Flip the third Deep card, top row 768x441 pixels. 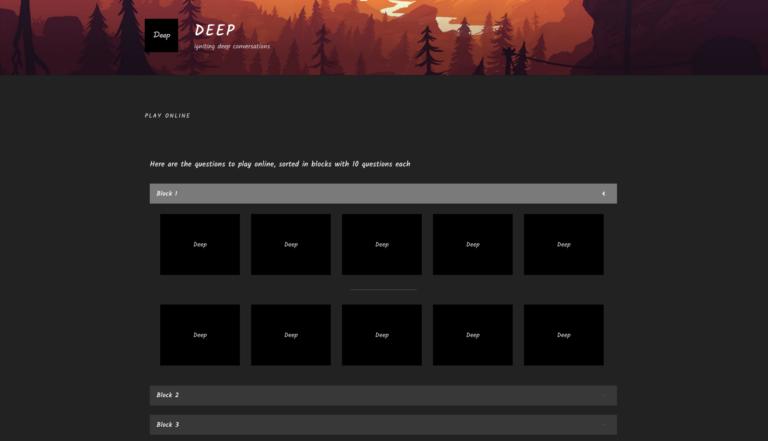(382, 244)
